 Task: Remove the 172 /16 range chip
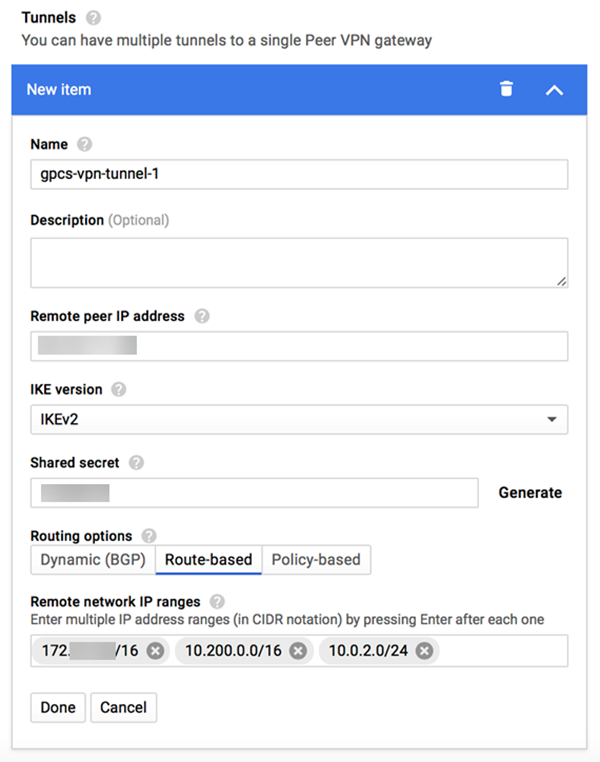154,651
